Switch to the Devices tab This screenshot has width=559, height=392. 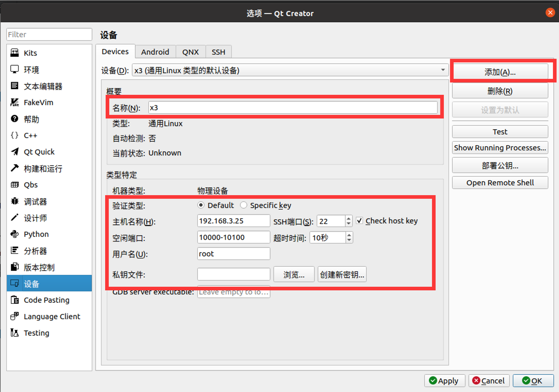(115, 51)
